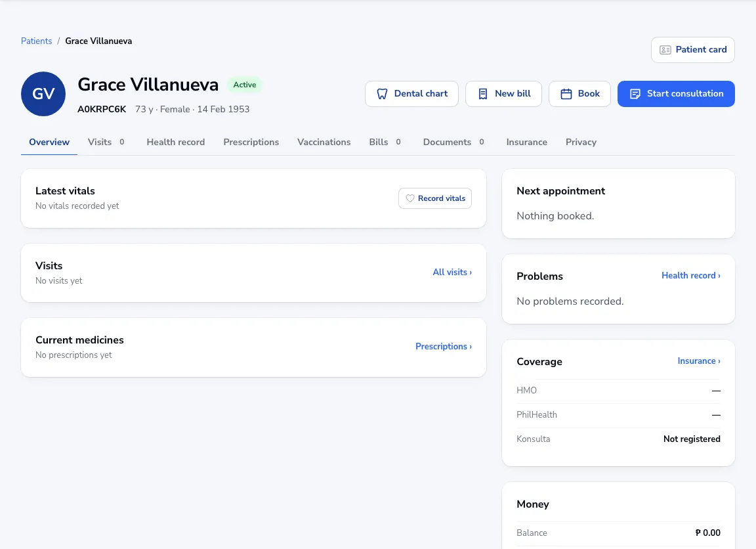Create a New bill

click(503, 94)
